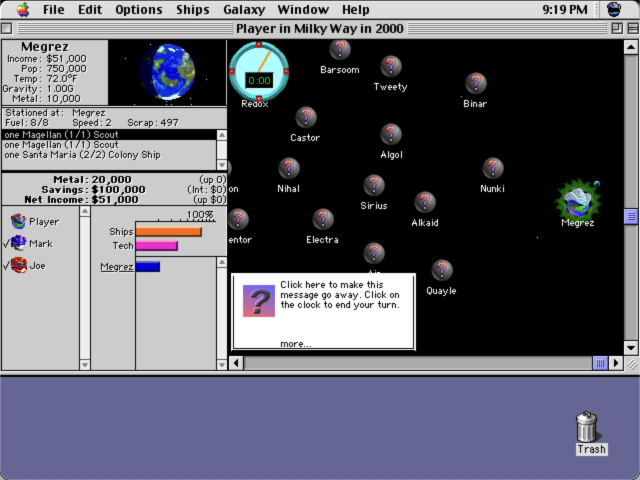Open the Ships menu
This screenshot has width=640, height=480.
[x=193, y=9]
